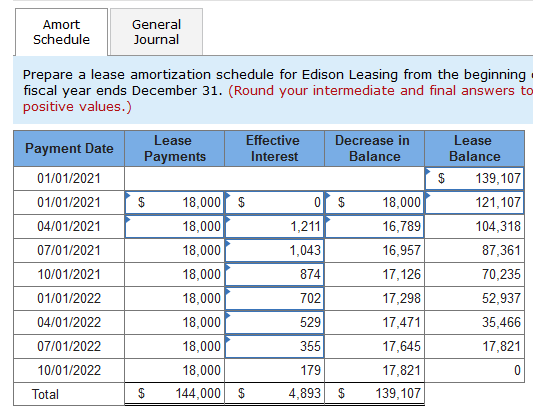Select payment date 10/01/2021
This screenshot has height=412, width=533.
pos(69,274)
